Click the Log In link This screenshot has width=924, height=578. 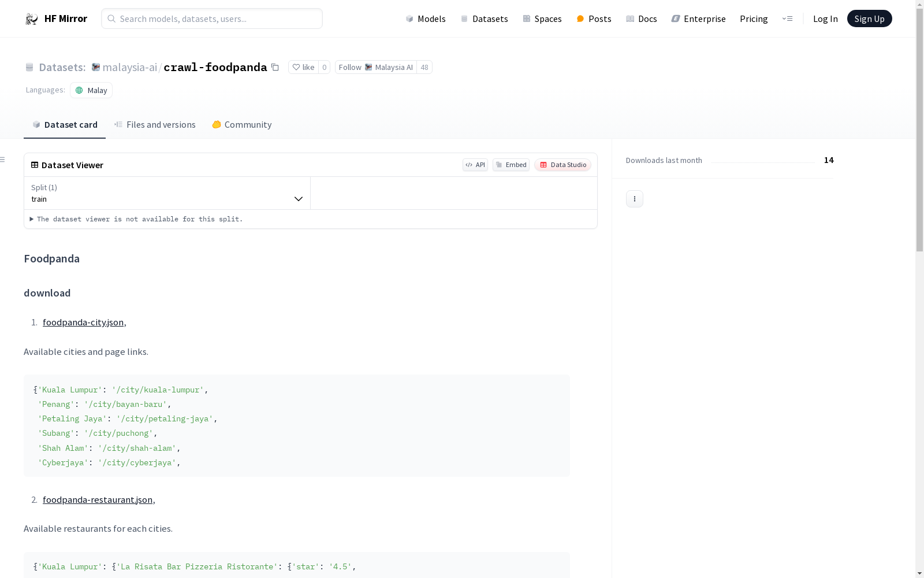825,18
